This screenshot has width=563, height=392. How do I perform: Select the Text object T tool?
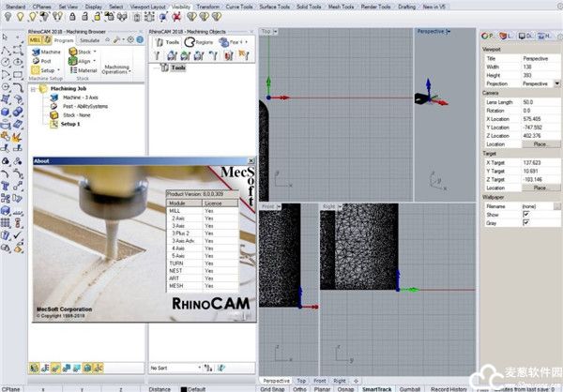tap(6, 186)
